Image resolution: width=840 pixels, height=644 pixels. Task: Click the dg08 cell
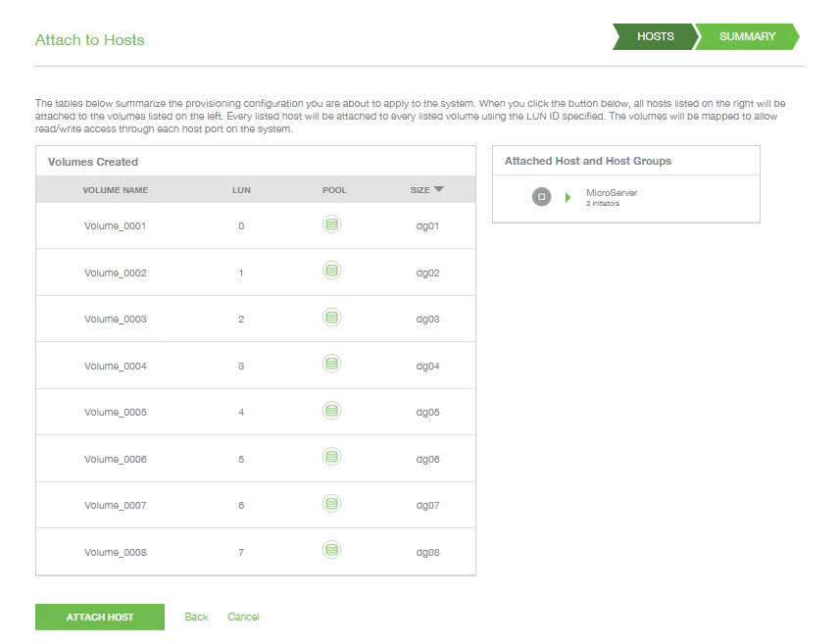point(427,553)
